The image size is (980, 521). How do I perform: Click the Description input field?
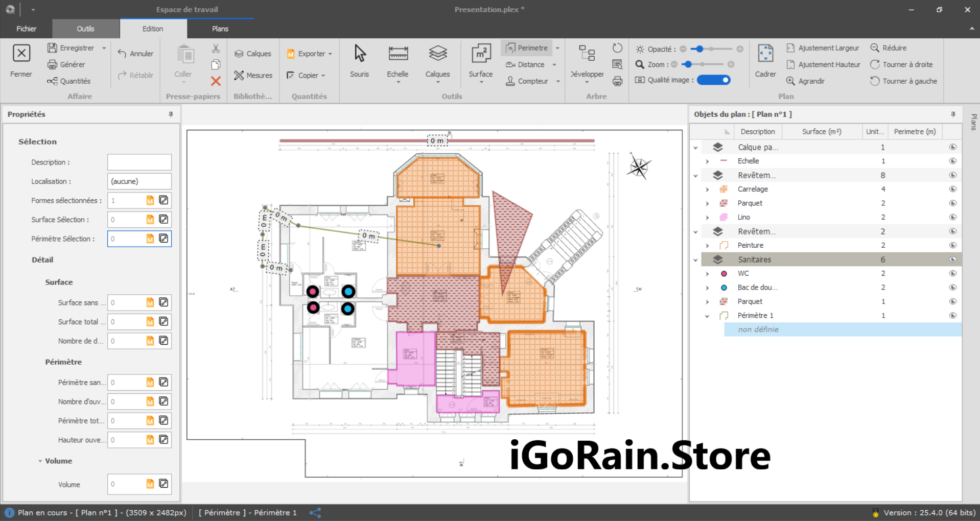(x=139, y=162)
